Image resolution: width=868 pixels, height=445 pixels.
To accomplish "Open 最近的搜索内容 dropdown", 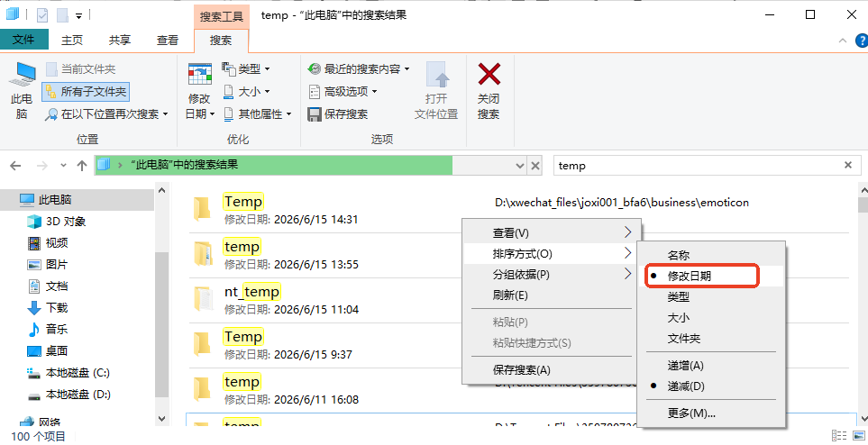I will tap(359, 69).
